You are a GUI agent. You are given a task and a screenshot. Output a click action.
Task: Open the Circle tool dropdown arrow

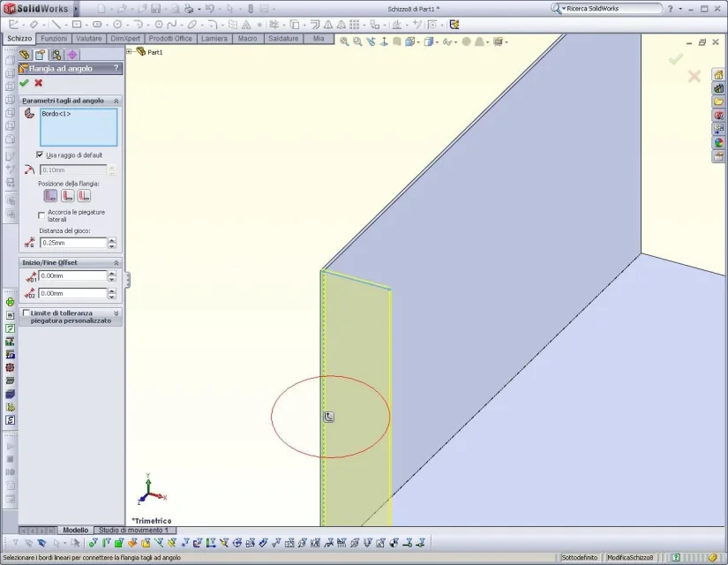tap(127, 25)
